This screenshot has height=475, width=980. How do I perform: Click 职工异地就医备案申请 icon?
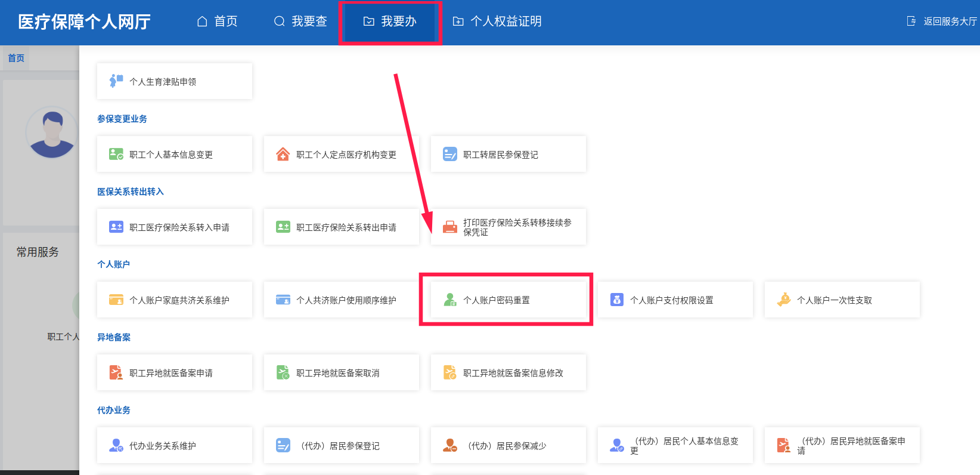point(116,372)
